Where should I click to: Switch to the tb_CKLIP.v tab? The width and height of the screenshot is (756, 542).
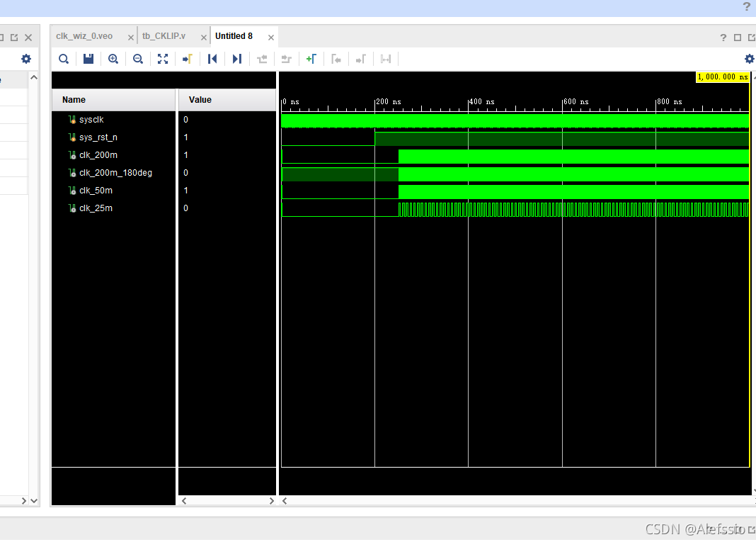click(x=164, y=36)
